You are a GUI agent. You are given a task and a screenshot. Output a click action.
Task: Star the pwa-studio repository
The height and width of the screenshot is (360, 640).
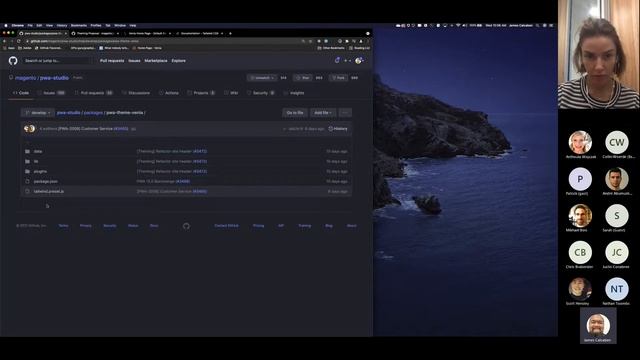[x=303, y=78]
